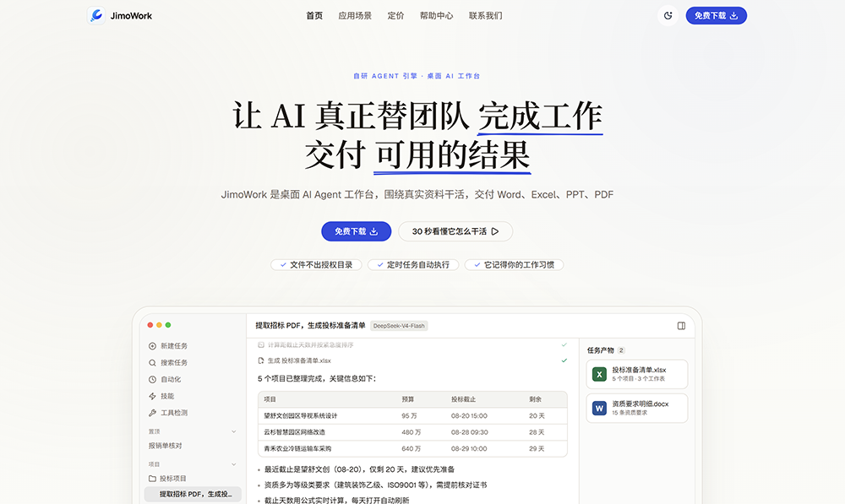Click the file icon beside 生成 投标准备清单.xlsx
Image resolution: width=845 pixels, height=504 pixels.
(261, 360)
